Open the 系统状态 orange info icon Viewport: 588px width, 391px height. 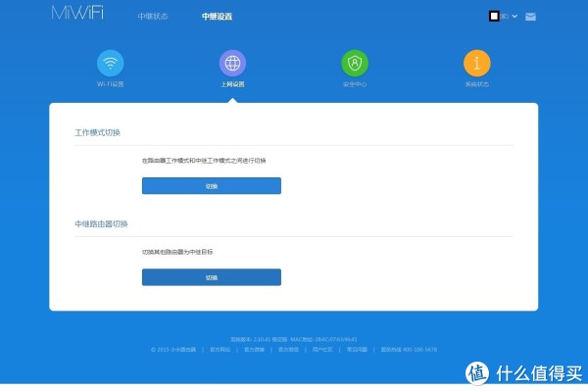[477, 63]
